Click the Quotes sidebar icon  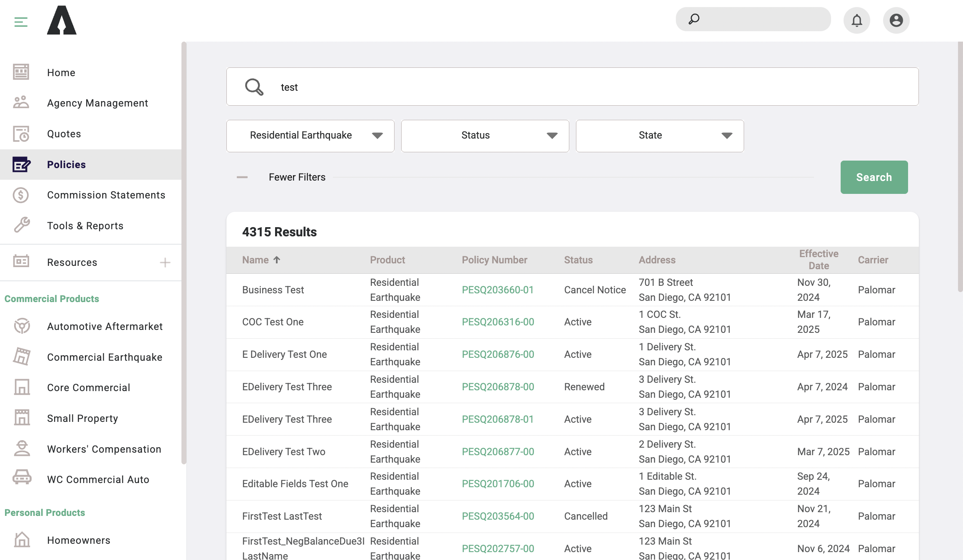(21, 134)
